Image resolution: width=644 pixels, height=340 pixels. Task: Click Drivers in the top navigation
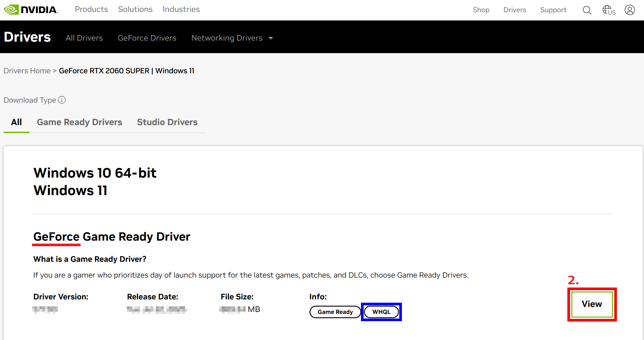(x=515, y=10)
